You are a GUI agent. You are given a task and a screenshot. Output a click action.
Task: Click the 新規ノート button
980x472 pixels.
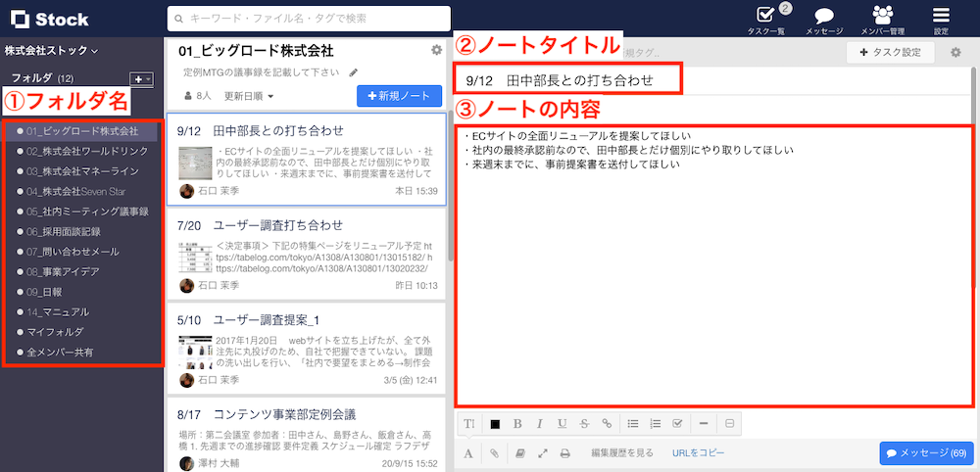click(x=399, y=96)
